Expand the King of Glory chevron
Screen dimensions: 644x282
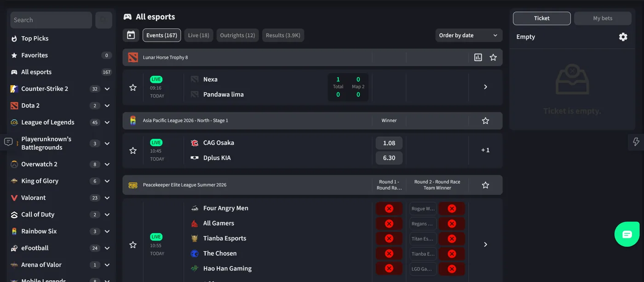[x=107, y=181]
